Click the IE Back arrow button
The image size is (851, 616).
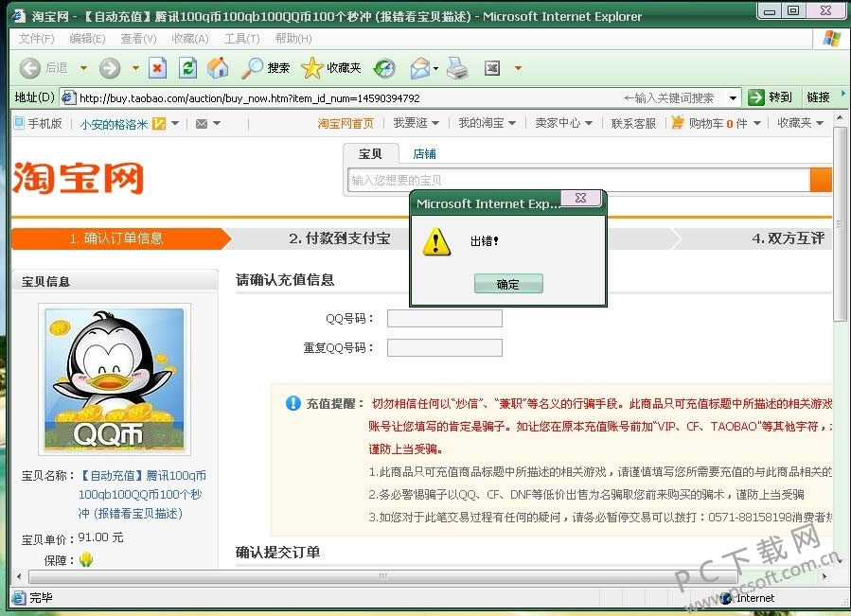point(30,68)
